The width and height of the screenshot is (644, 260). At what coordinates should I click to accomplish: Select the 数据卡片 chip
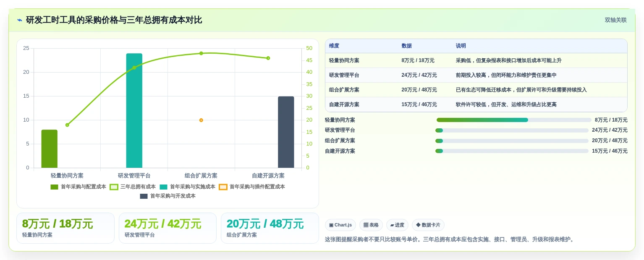click(x=428, y=225)
